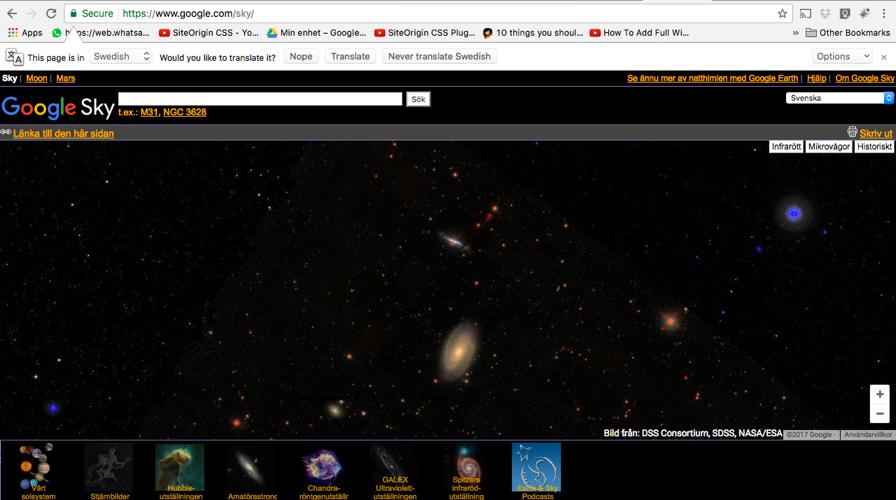Close the translation bar
The height and width of the screenshot is (500, 896).
click(x=884, y=57)
